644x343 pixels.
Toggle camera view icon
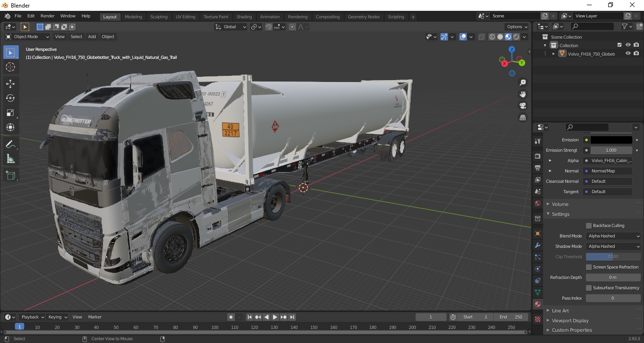click(x=522, y=106)
